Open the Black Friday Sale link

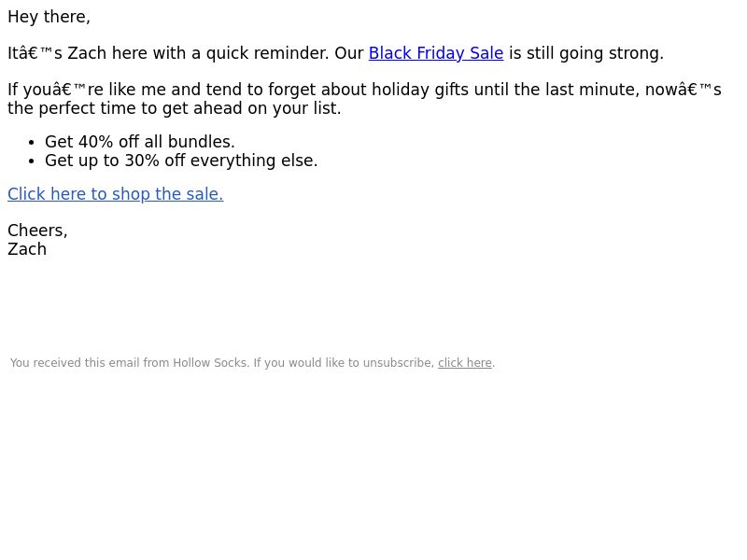pyautogui.click(x=435, y=54)
